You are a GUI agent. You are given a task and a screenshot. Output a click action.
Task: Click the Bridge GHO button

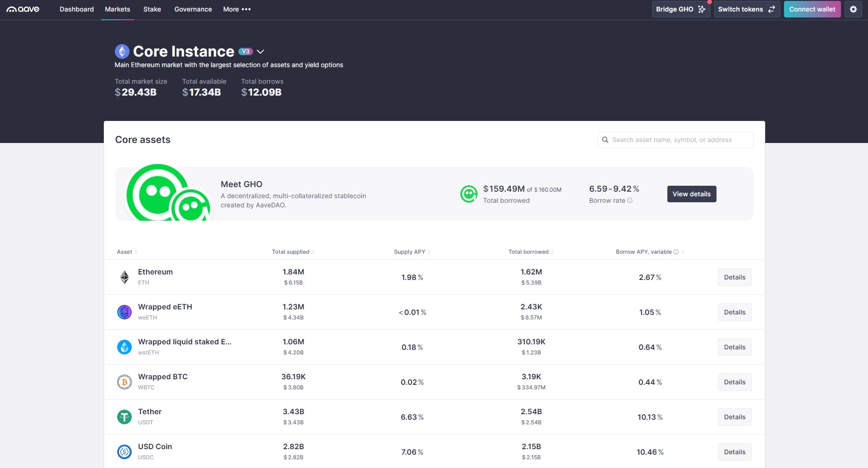click(681, 9)
